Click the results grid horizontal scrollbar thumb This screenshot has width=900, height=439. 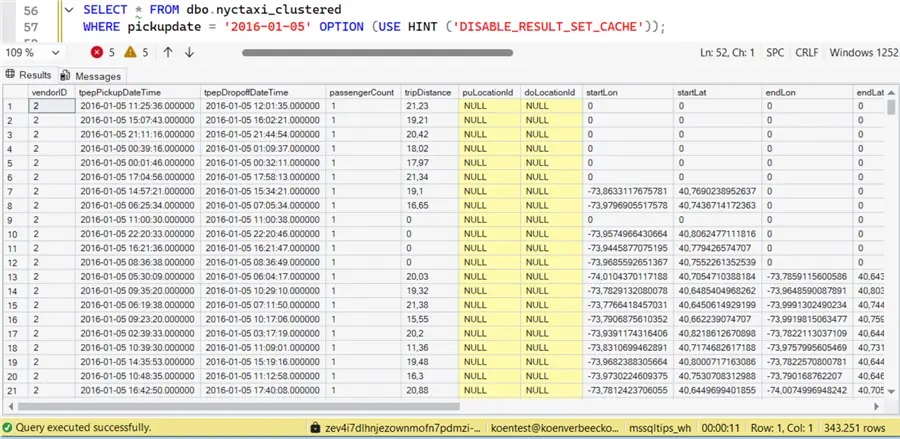tap(239, 406)
